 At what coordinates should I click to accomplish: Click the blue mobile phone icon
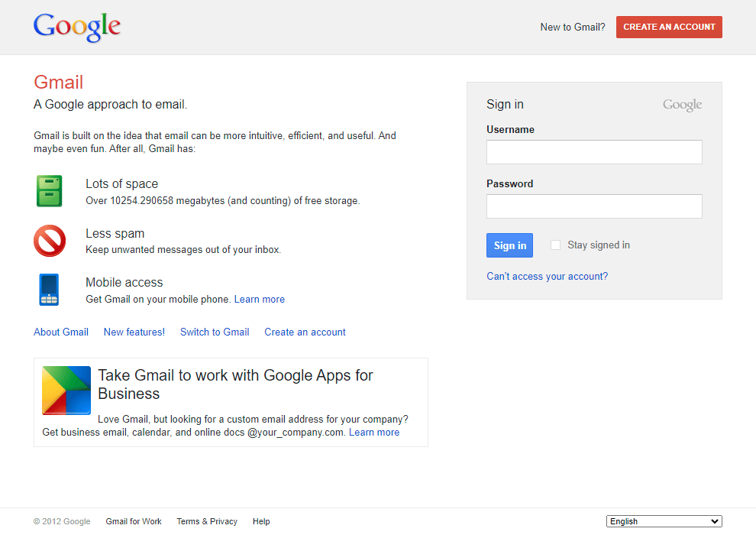49,290
